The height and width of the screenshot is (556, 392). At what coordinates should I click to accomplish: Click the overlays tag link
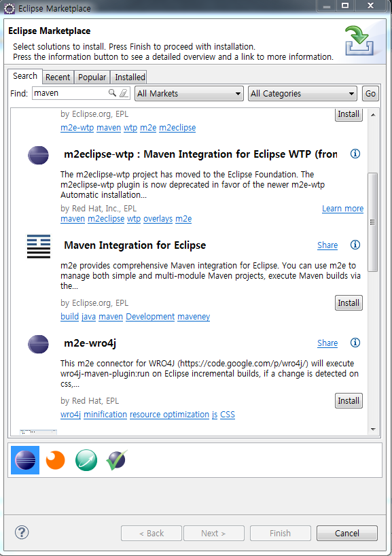pyautogui.click(x=158, y=219)
